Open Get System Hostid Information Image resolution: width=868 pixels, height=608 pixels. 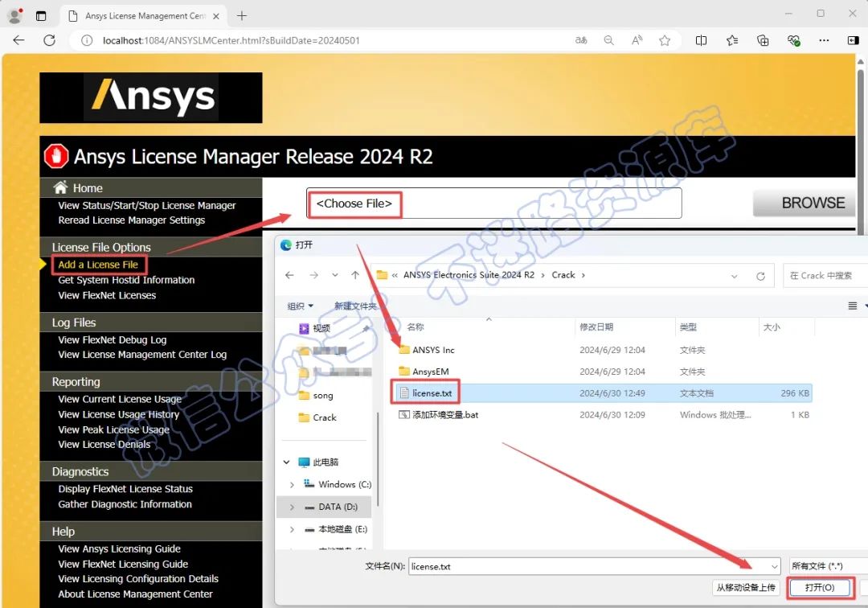coord(126,280)
